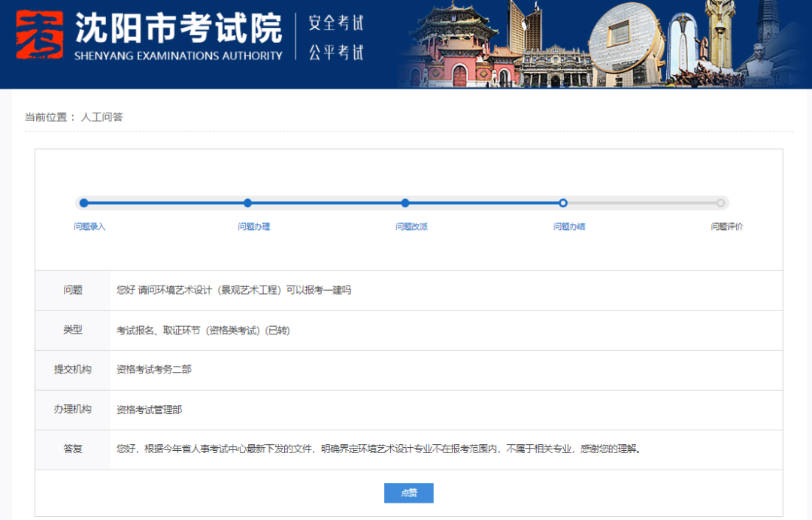Jump to the 问题评价 step label
Image resolution: width=812 pixels, height=520 pixels.
coord(726,226)
